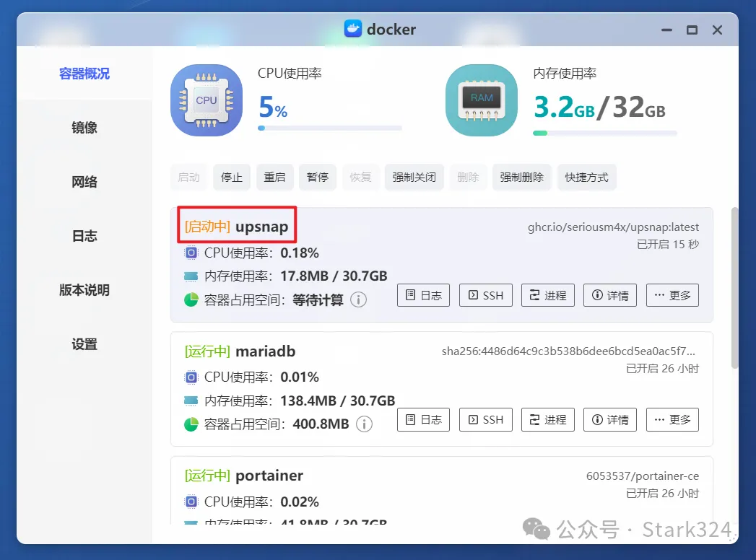Select the upsnap container name

point(262,227)
